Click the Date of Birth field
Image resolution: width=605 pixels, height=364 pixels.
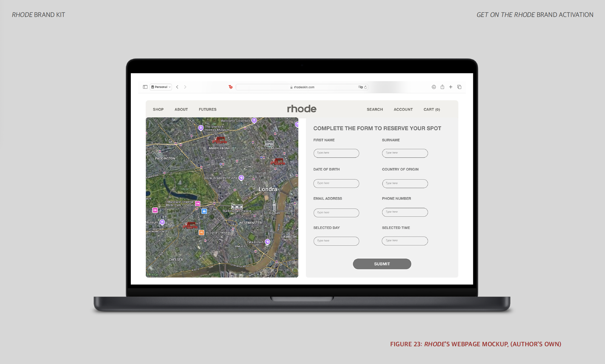[x=336, y=183]
